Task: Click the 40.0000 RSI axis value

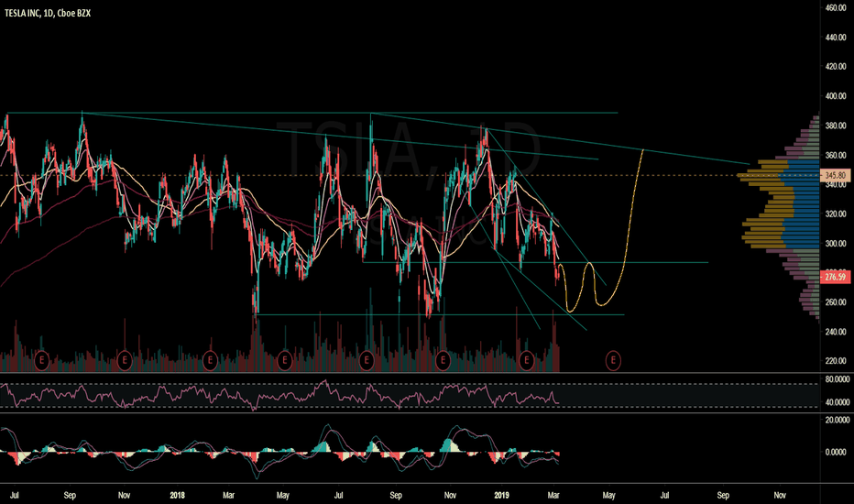Action: coord(838,402)
